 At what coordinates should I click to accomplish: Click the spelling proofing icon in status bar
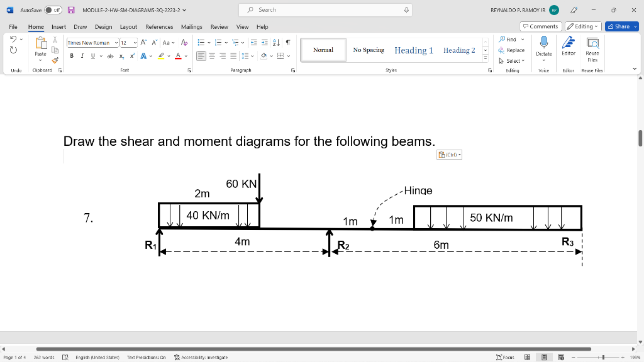65,357
